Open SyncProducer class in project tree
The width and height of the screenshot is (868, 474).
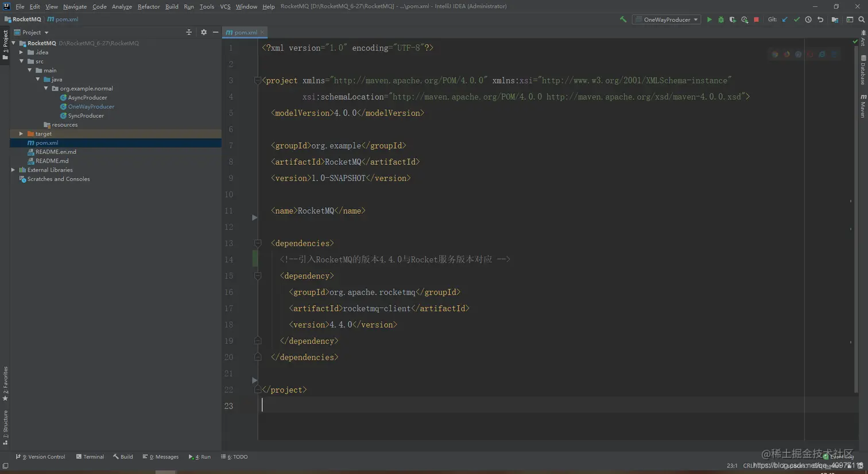coord(86,115)
